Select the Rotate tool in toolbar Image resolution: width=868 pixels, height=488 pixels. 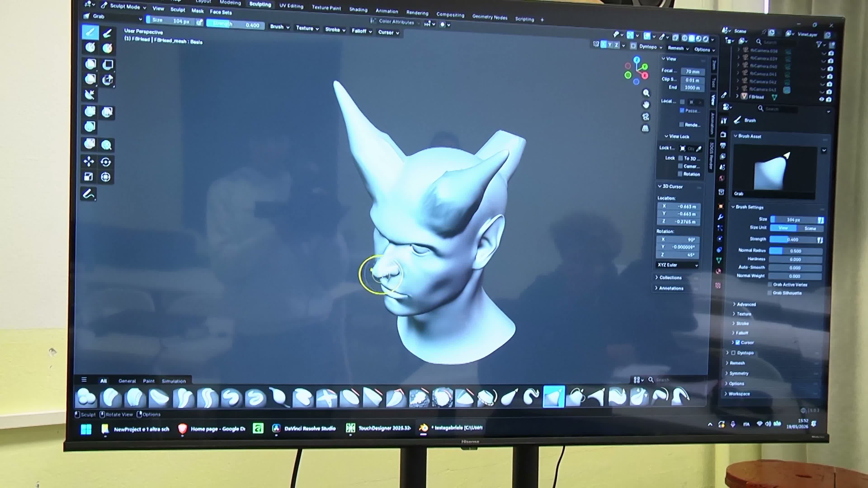tap(106, 162)
